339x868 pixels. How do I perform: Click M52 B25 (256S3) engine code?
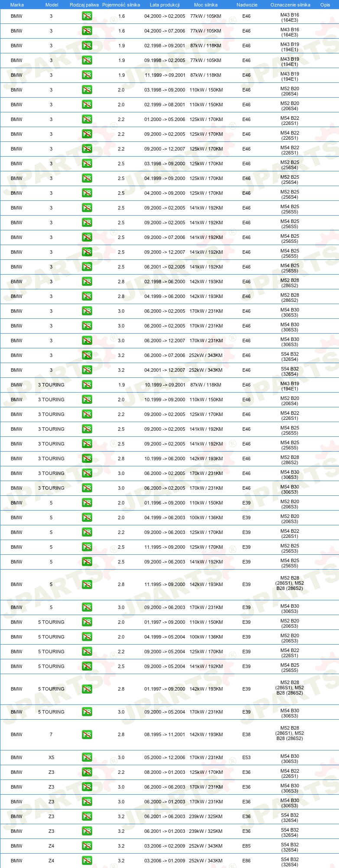(x=290, y=548)
